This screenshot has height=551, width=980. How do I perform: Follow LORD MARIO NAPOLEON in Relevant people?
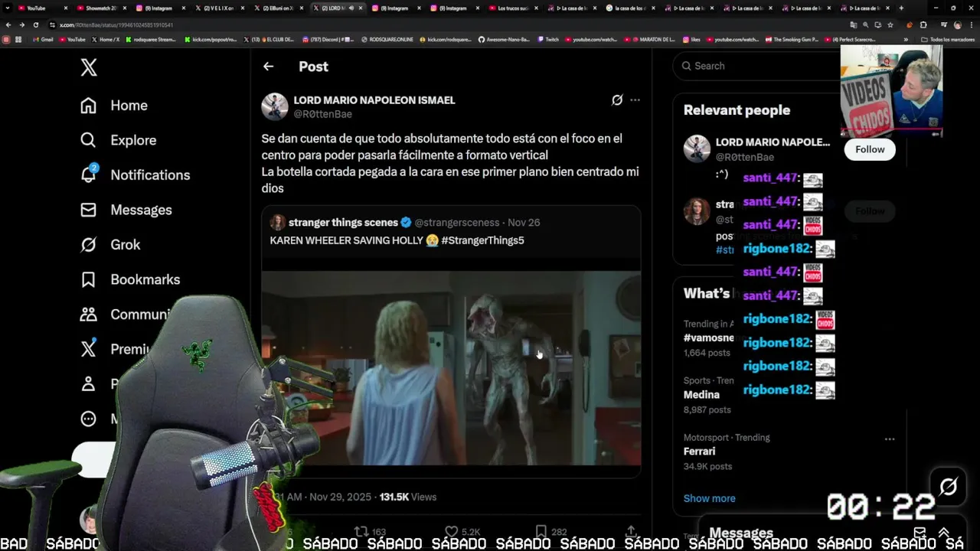coord(870,149)
